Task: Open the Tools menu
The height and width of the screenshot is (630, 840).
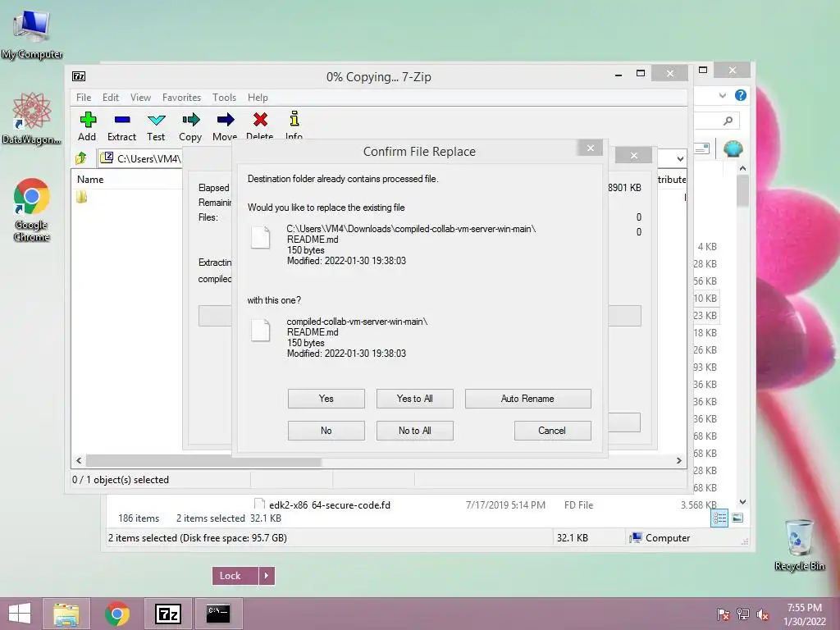Action: tap(224, 98)
